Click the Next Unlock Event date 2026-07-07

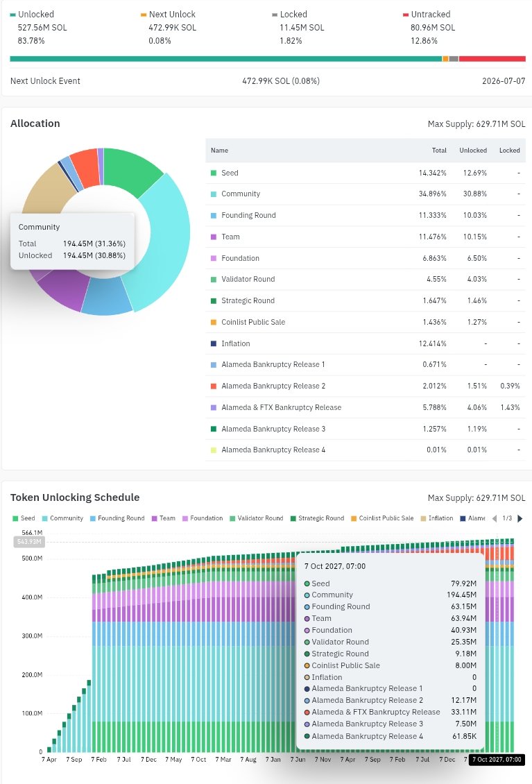[504, 81]
